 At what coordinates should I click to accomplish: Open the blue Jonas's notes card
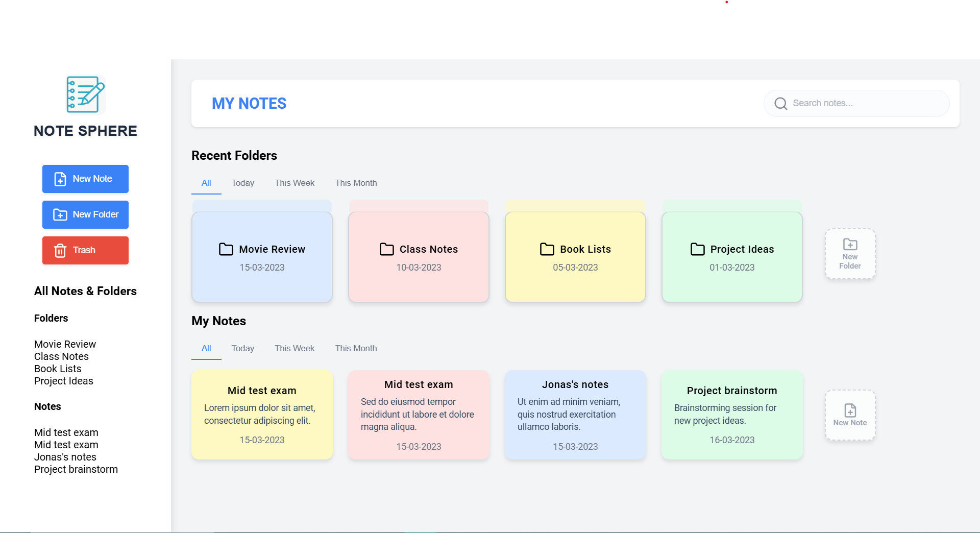(x=575, y=415)
